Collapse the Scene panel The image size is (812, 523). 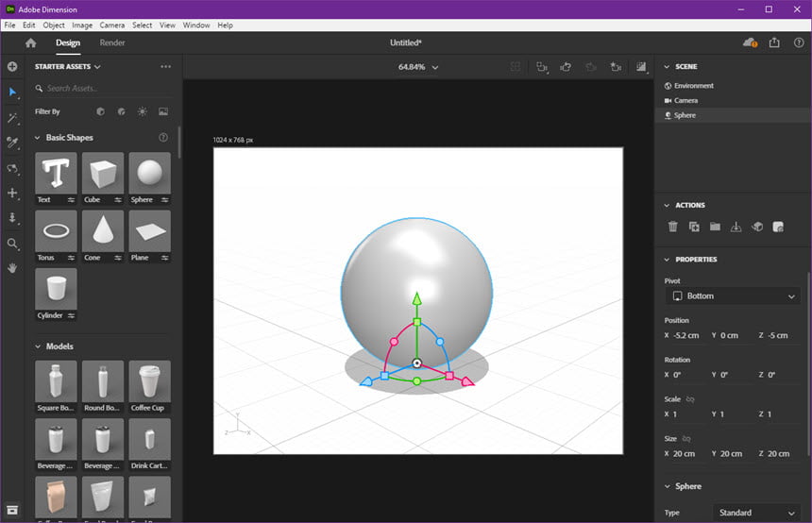[667, 67]
